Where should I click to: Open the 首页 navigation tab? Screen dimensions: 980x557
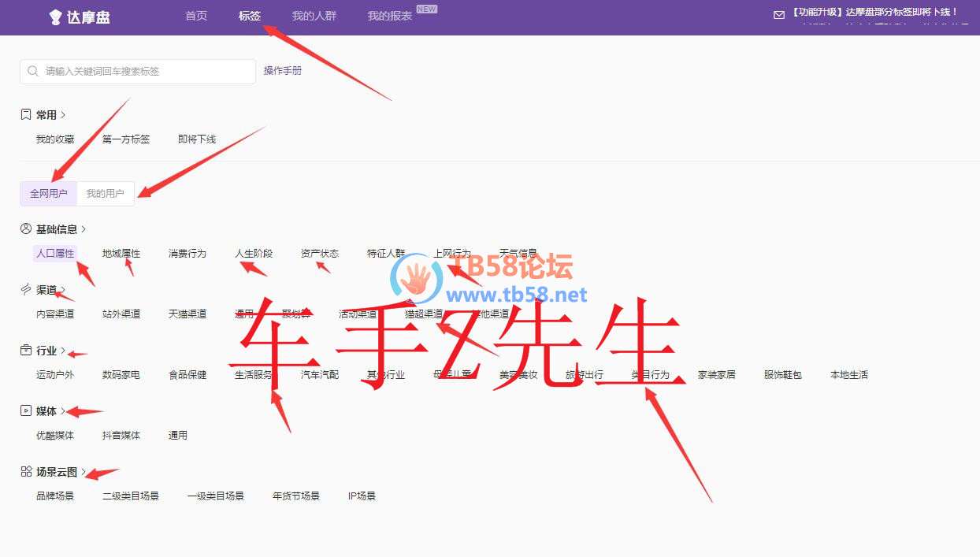[196, 16]
